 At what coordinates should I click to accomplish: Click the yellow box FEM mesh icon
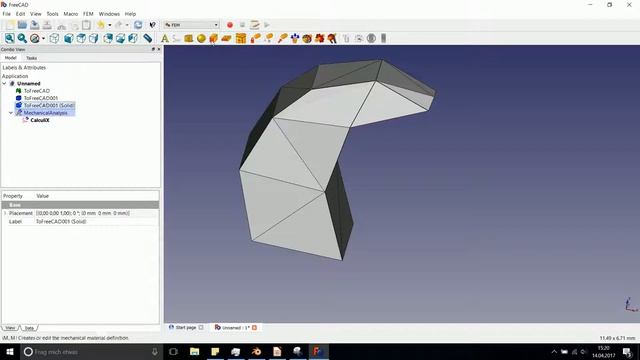point(189,38)
